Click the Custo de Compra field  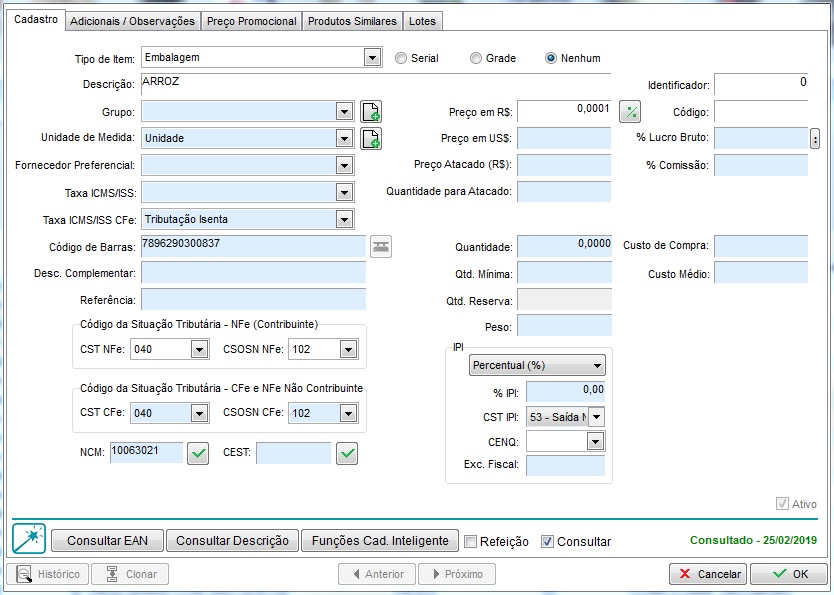click(x=761, y=246)
